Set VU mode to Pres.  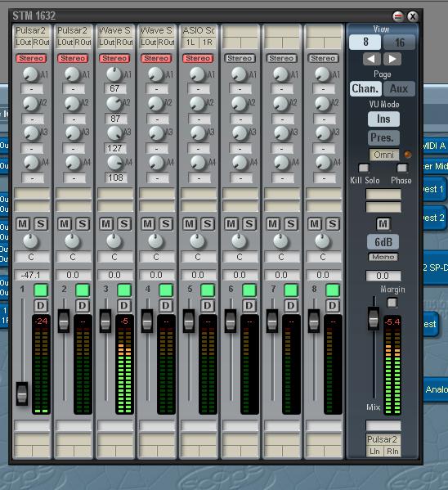[383, 137]
